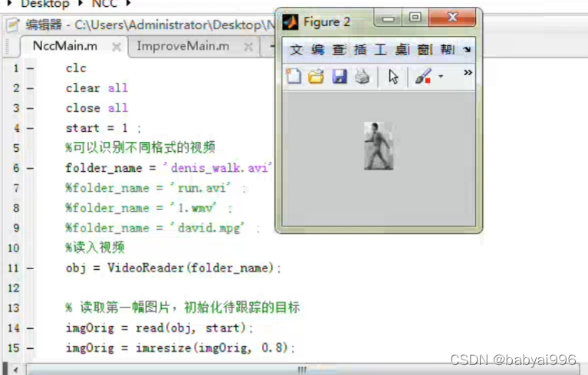The height and width of the screenshot is (375, 588).
Task: Click comment '%可以识别不同格式的视频' on line 5
Action: (x=140, y=147)
